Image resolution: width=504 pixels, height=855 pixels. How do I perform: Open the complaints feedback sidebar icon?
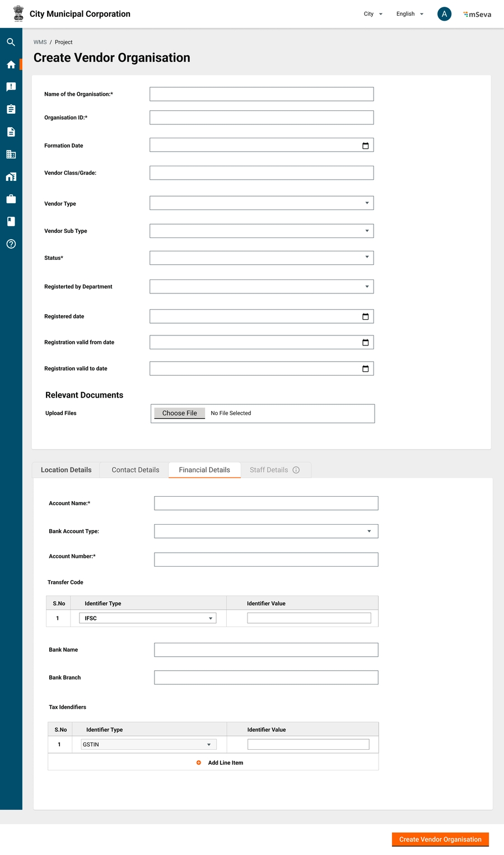tap(11, 87)
